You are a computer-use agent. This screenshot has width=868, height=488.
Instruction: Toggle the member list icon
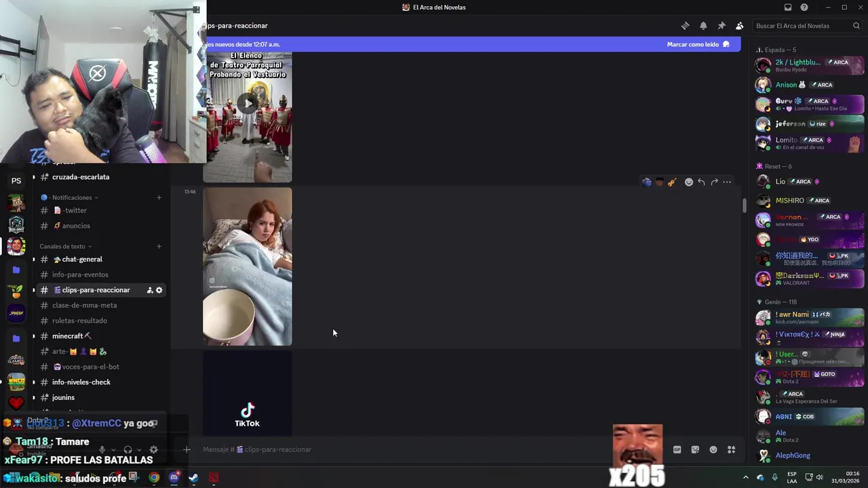(x=739, y=26)
